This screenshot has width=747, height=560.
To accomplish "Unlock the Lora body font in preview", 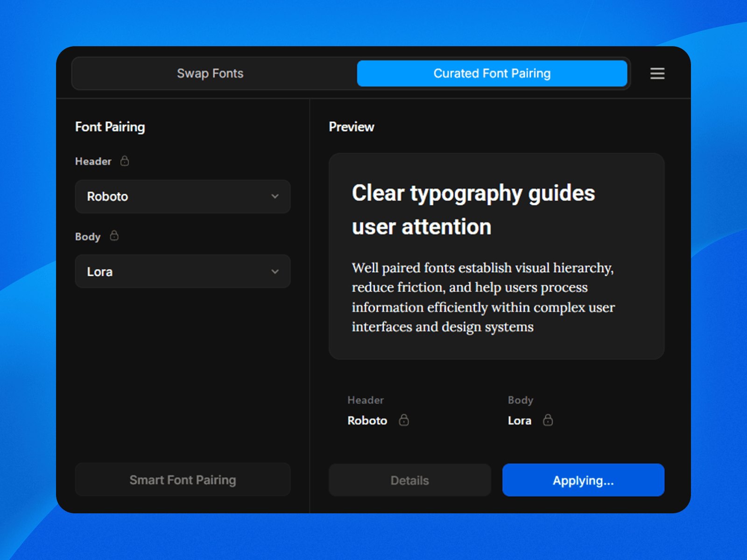I will click(x=549, y=420).
